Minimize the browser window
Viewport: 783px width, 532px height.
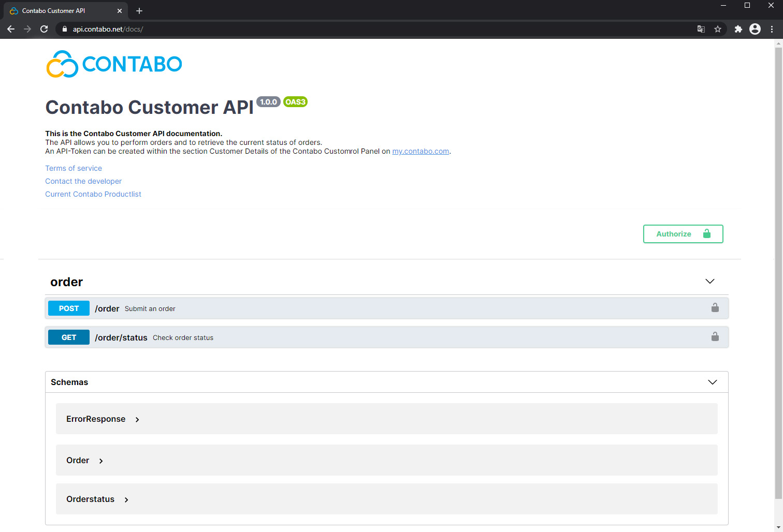723,5
